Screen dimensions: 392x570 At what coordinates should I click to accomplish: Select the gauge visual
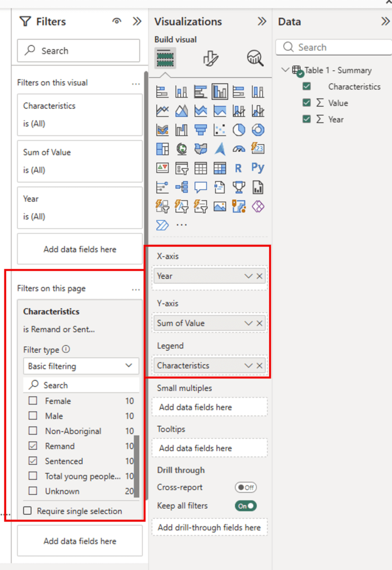click(x=239, y=149)
